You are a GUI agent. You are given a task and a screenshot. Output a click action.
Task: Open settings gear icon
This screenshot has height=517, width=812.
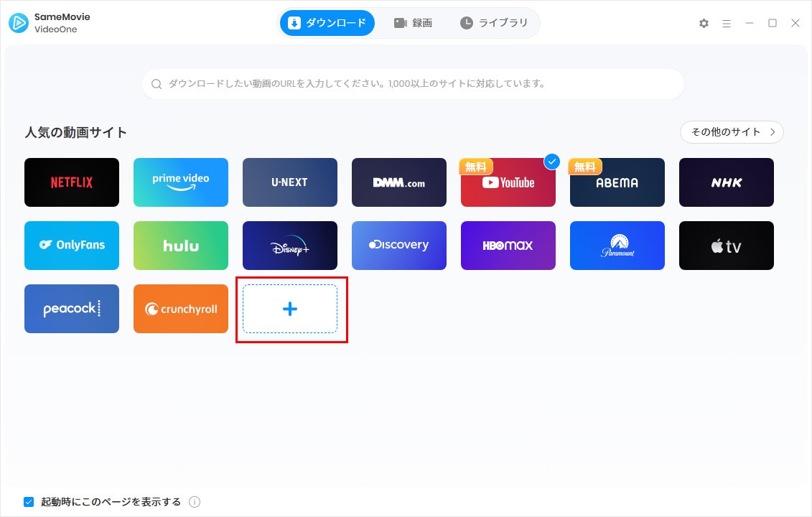click(x=704, y=23)
